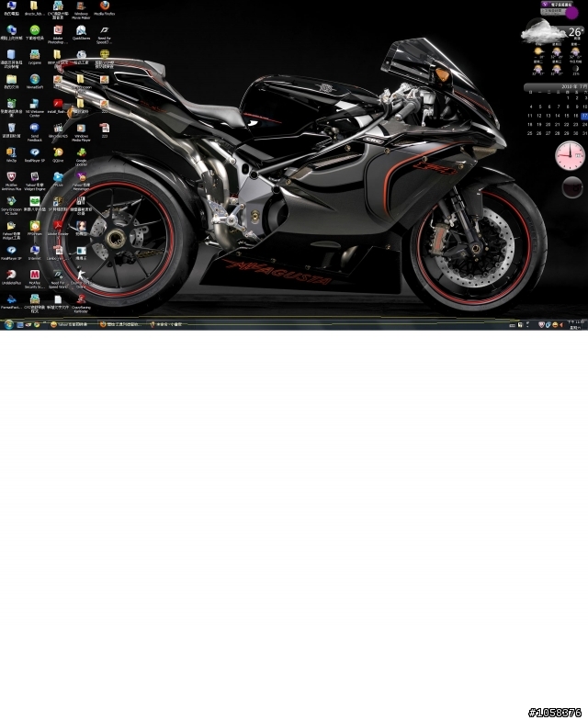588x720 pixels.
Task: Launch McAfee AntiVirus Plus icon
Action: (11, 181)
